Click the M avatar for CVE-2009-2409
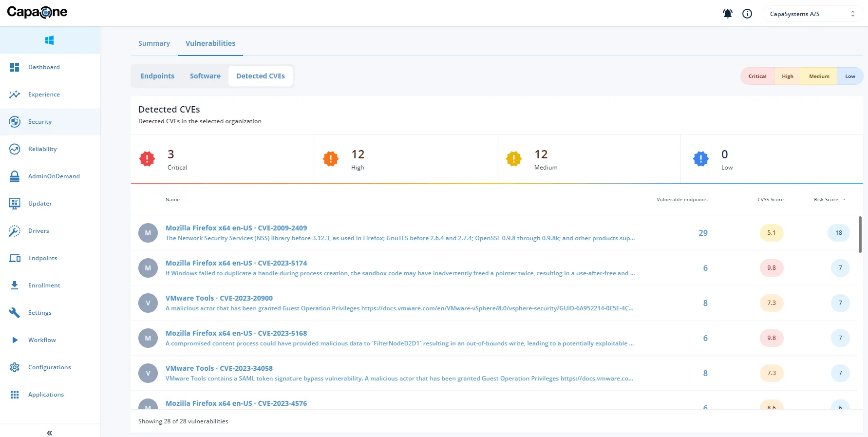This screenshot has width=868, height=437. (x=148, y=233)
